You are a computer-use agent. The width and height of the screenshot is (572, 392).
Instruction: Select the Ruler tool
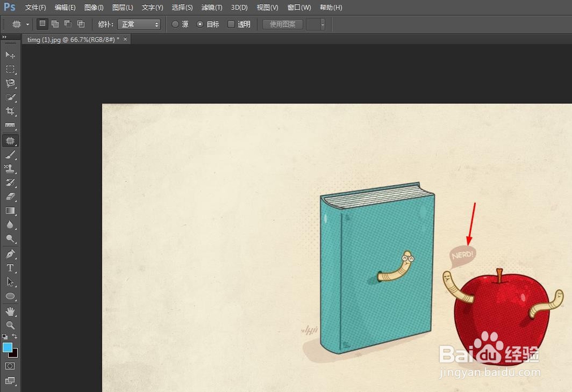10,125
